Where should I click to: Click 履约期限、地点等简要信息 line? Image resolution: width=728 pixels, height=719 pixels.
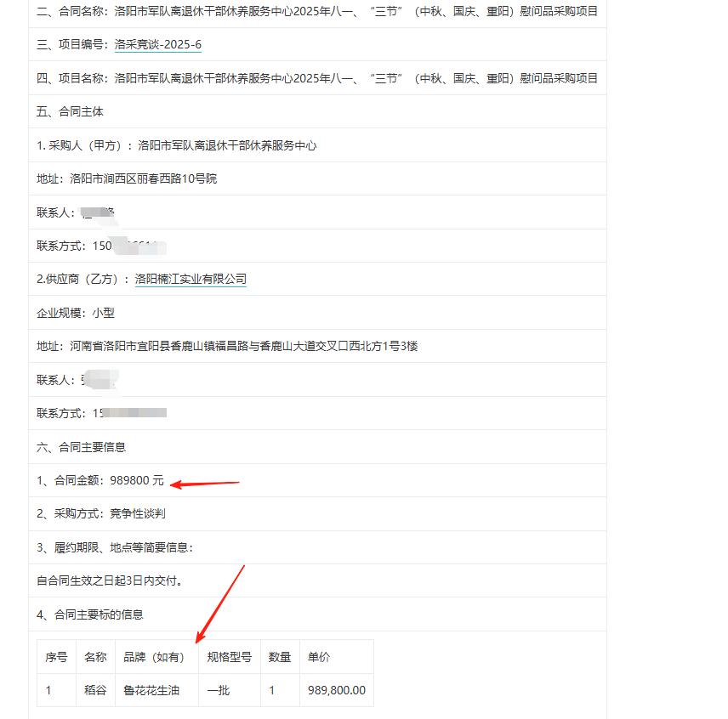[115, 547]
